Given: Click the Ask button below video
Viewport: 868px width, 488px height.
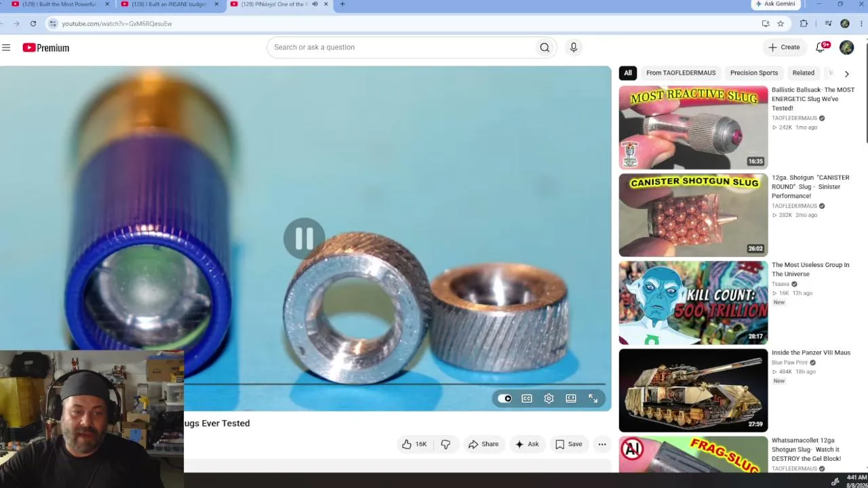Looking at the screenshot, I should (x=527, y=444).
